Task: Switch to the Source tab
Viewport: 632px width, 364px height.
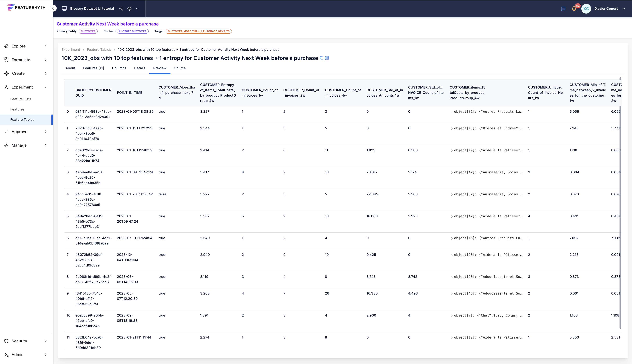Action: 180,68
